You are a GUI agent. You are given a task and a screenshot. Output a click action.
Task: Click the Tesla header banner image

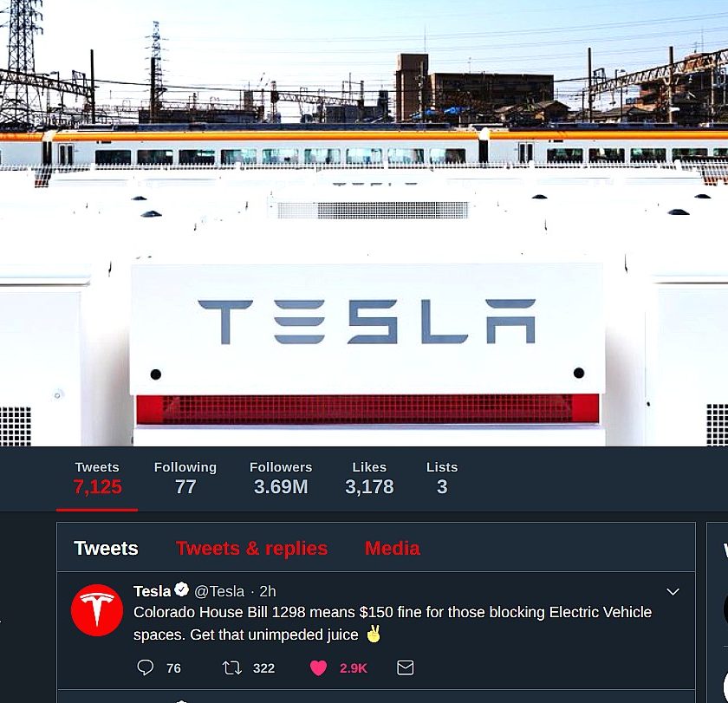point(364,223)
